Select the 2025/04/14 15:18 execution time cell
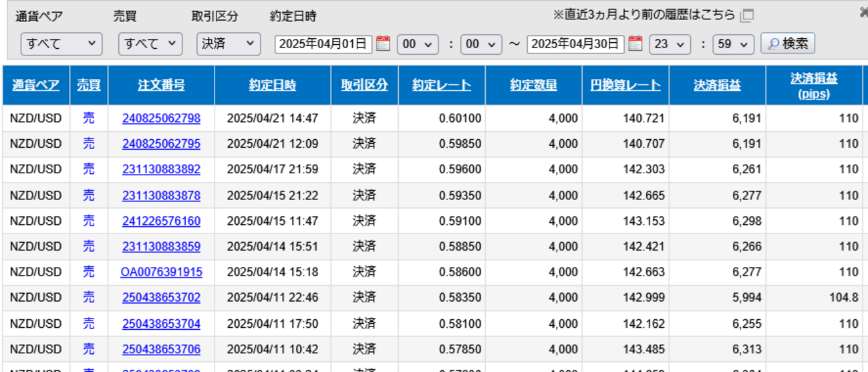Viewport: 868px width, 372px height. click(x=273, y=272)
